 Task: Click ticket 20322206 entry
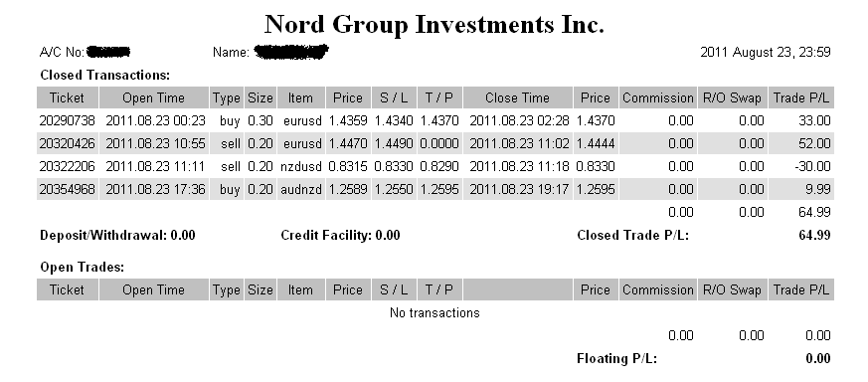click(x=67, y=167)
